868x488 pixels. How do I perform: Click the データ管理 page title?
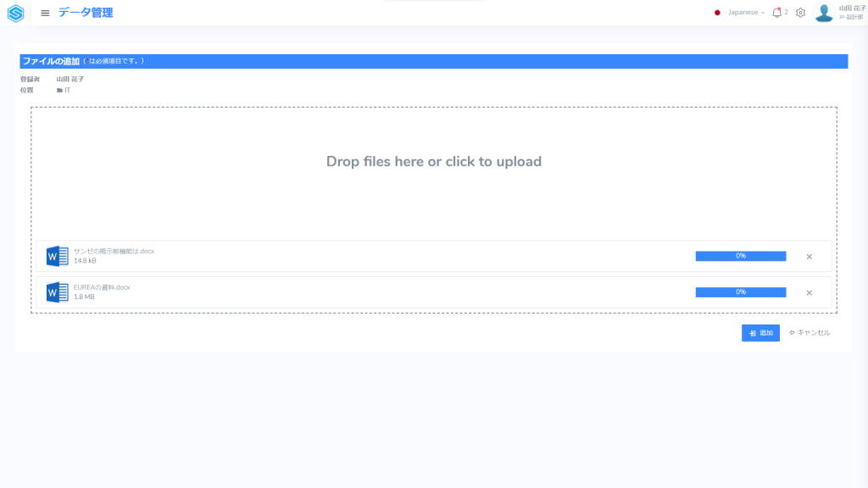(86, 13)
